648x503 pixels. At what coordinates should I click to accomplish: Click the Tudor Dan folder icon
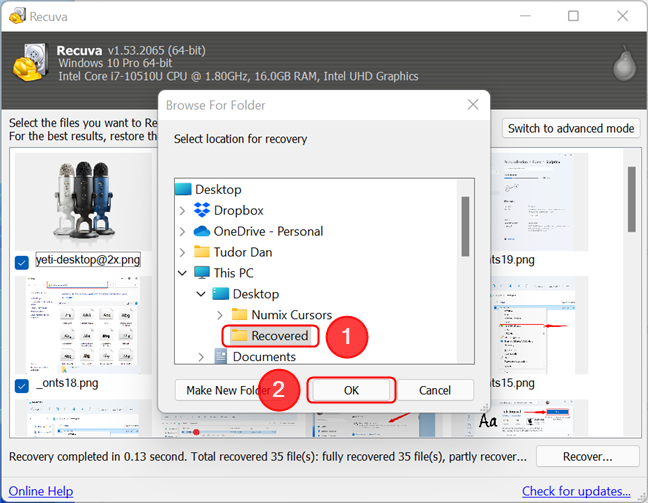tap(202, 252)
